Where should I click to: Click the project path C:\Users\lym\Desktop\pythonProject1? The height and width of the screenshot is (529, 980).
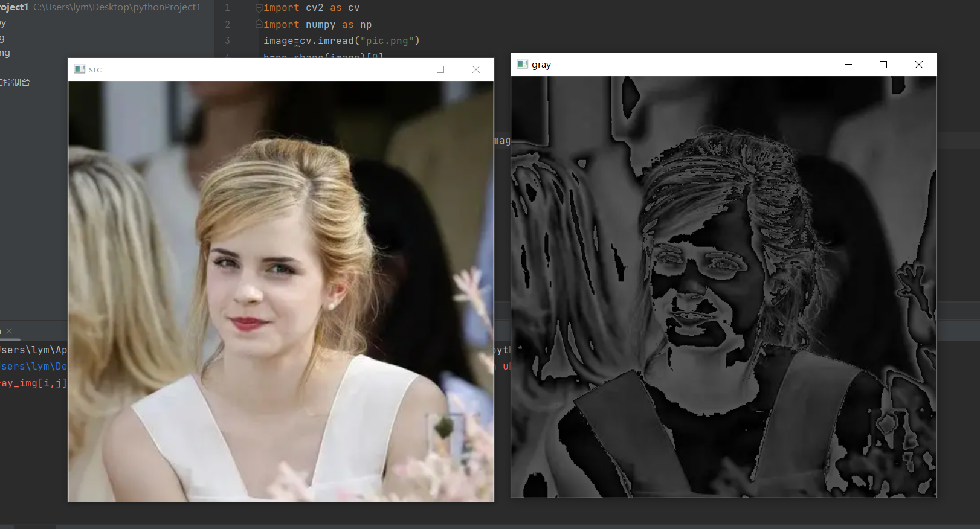point(117,7)
